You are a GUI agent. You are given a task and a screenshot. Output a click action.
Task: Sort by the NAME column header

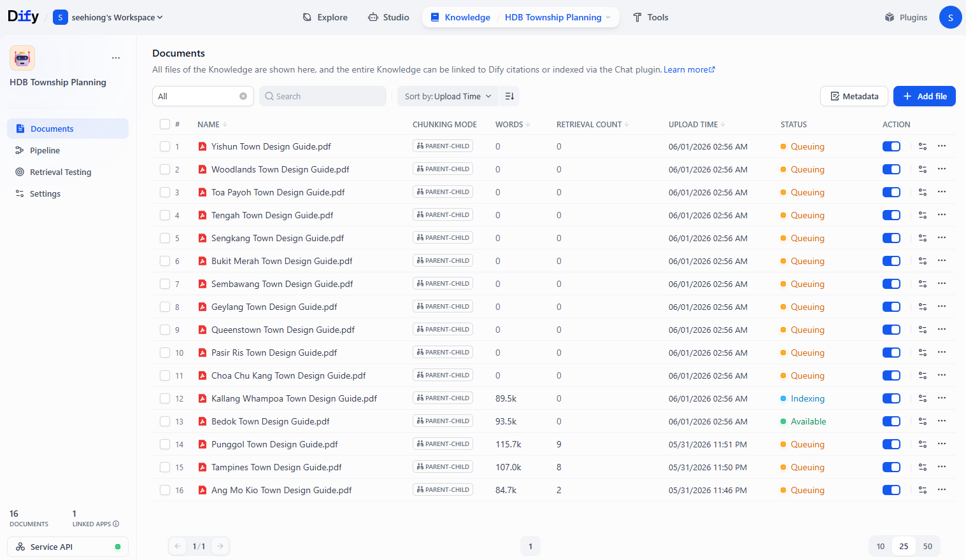click(212, 125)
